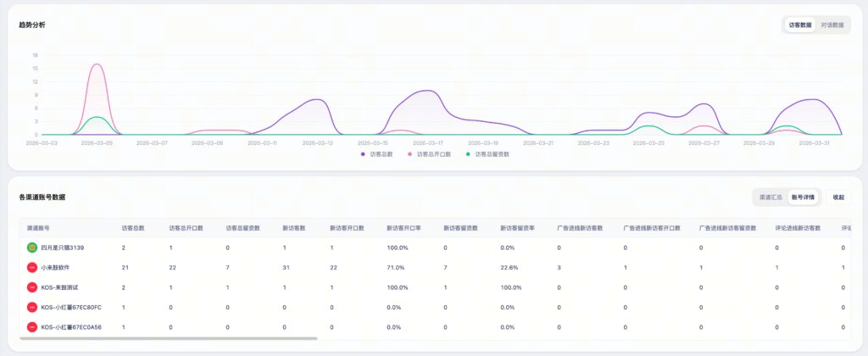Click the icon next to KOS-小红薯67EC0A56

pyautogui.click(x=32, y=327)
